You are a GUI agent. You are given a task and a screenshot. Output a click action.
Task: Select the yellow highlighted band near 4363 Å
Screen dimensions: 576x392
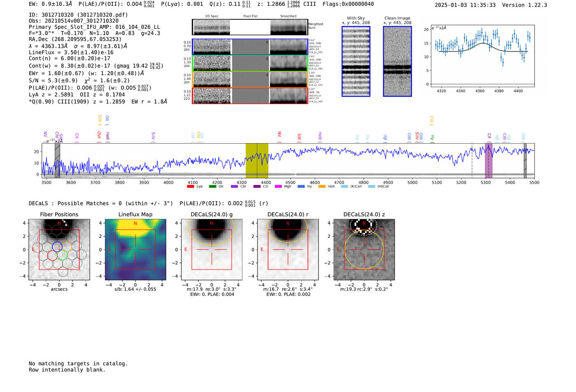257,161
